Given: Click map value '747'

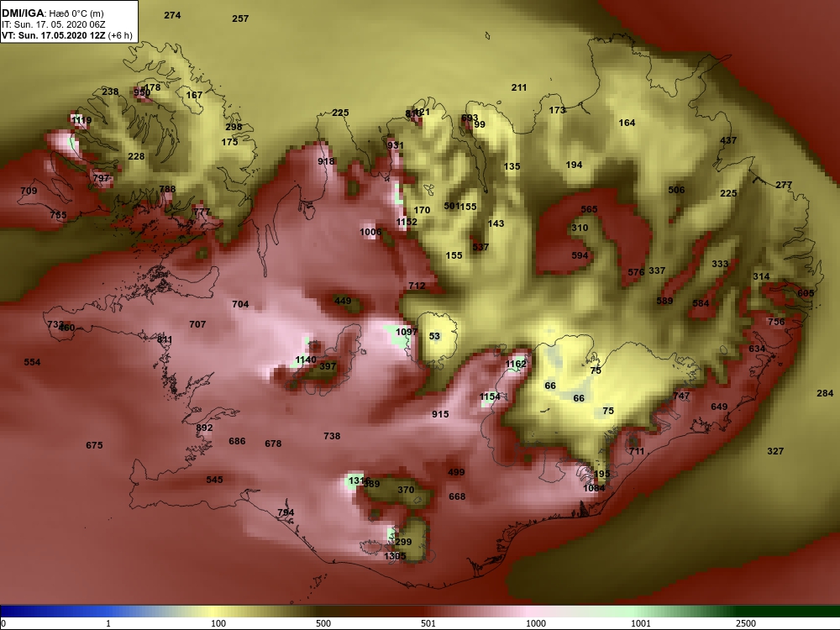Looking at the screenshot, I should tap(681, 396).
